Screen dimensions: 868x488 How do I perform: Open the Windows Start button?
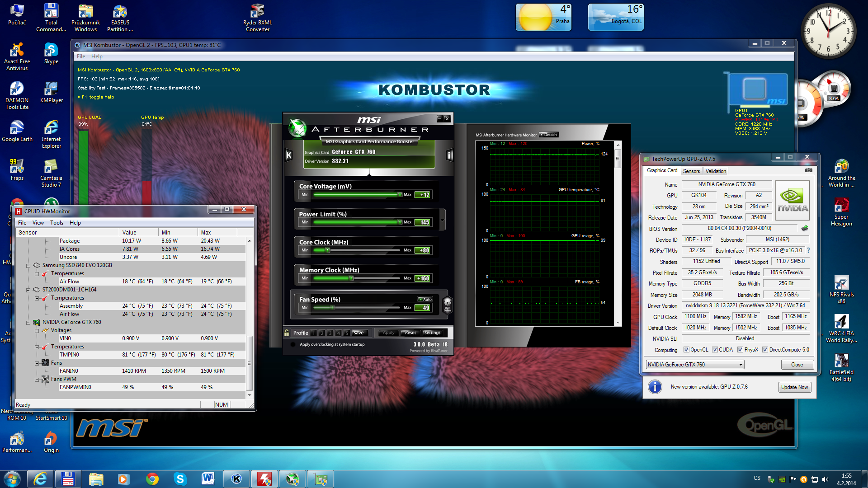12,479
